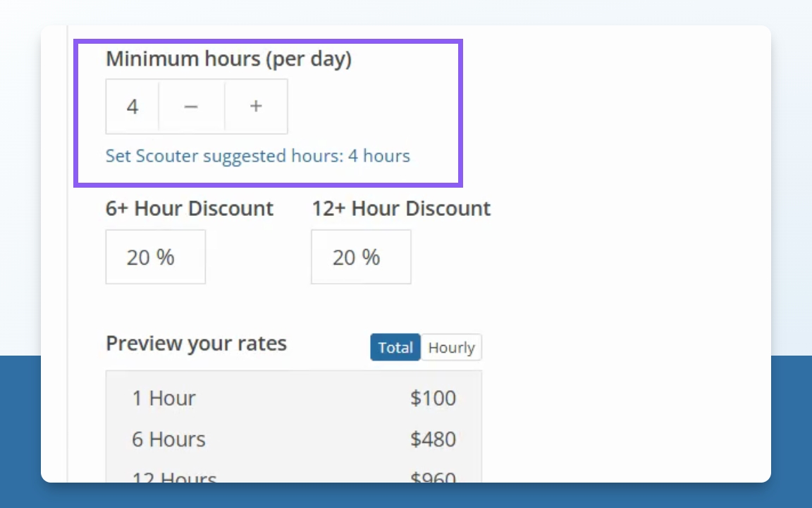Decrease minimum hours with minus button
Viewport: 812px width, 508px height.
[191, 107]
